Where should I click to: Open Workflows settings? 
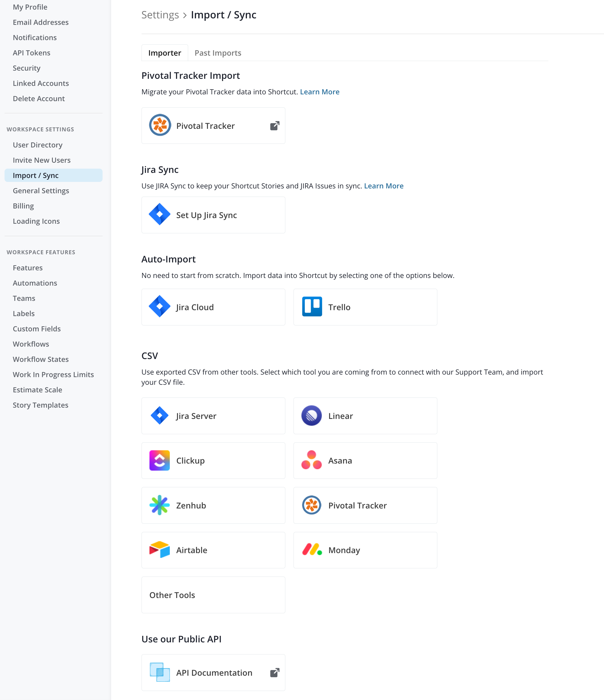pos(31,344)
